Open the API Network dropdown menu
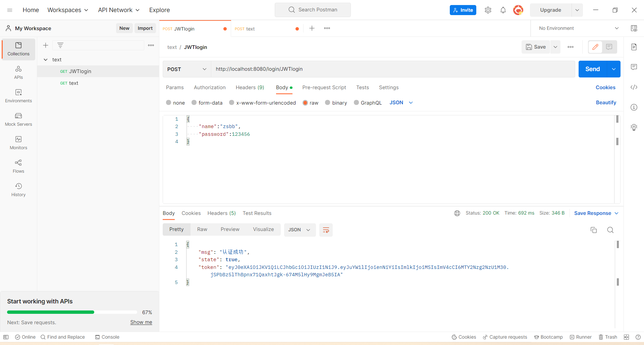The width and height of the screenshot is (644, 345). coord(119,10)
